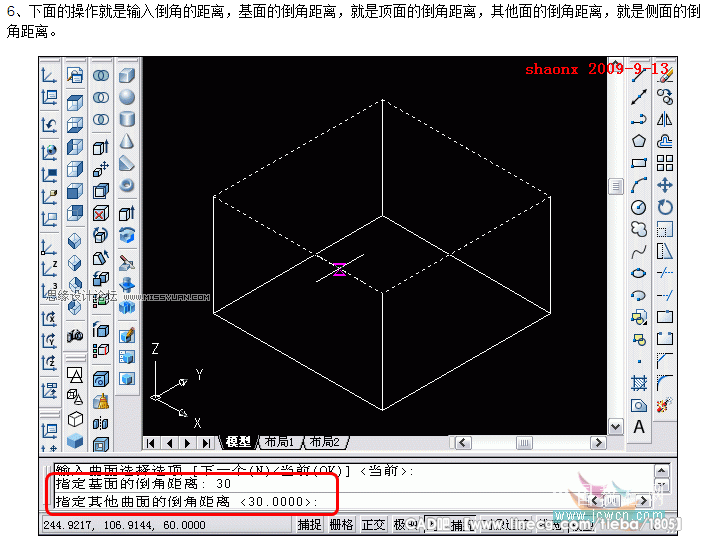
Task: Click coordinates readout 244.9217, 106.9144
Action: [x=124, y=526]
